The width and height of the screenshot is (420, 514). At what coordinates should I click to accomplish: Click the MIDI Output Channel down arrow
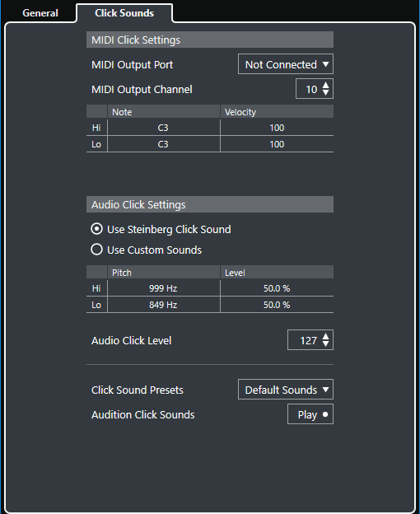[325, 93]
